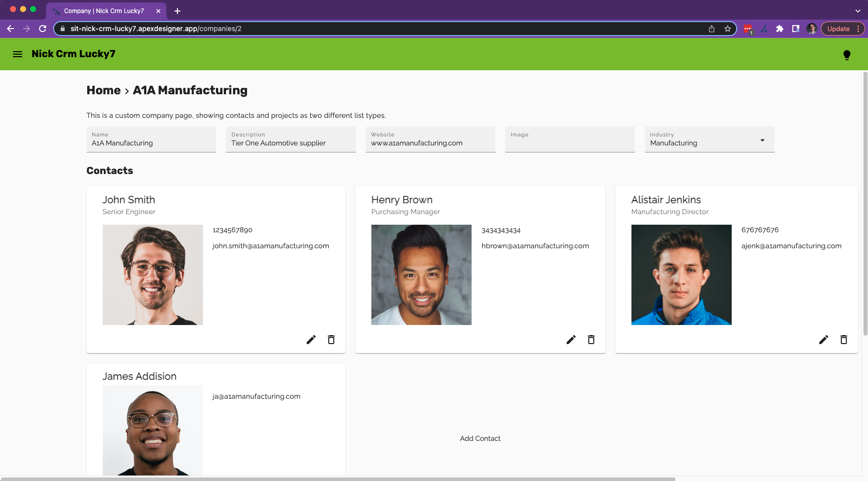Edit the Website field
The width and height of the screenshot is (868, 481).
[x=430, y=139]
